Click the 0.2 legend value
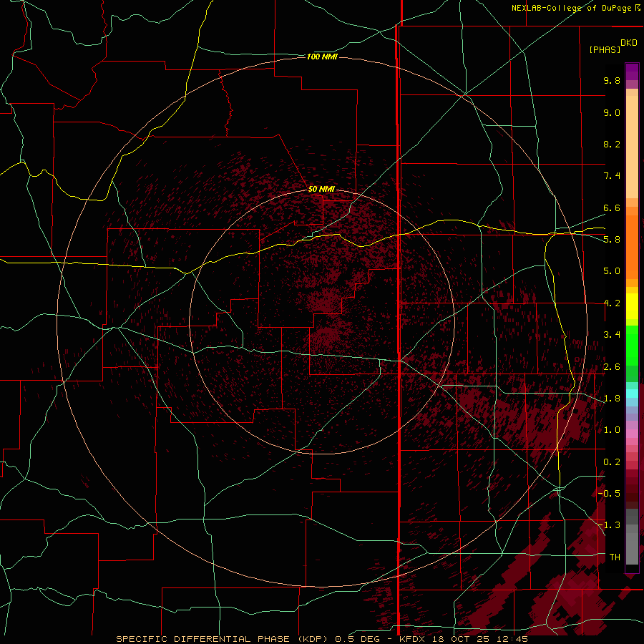The height and width of the screenshot is (644, 644). [612, 462]
